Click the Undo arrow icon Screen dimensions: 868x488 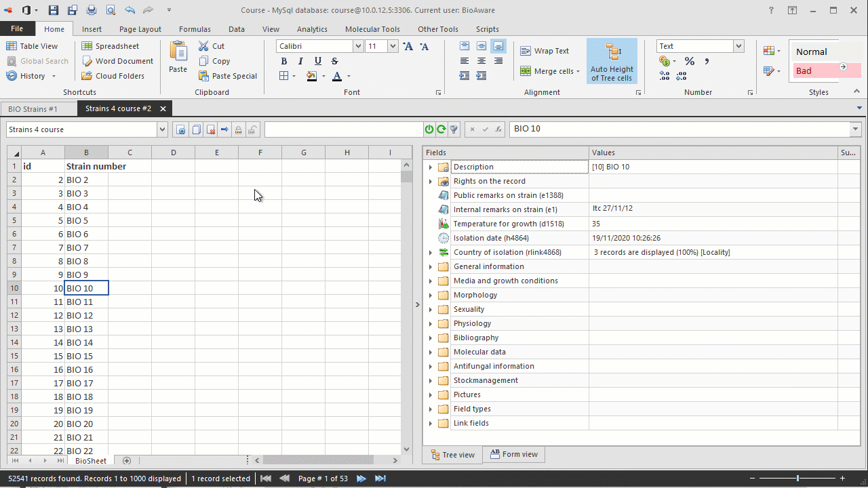pos(130,10)
